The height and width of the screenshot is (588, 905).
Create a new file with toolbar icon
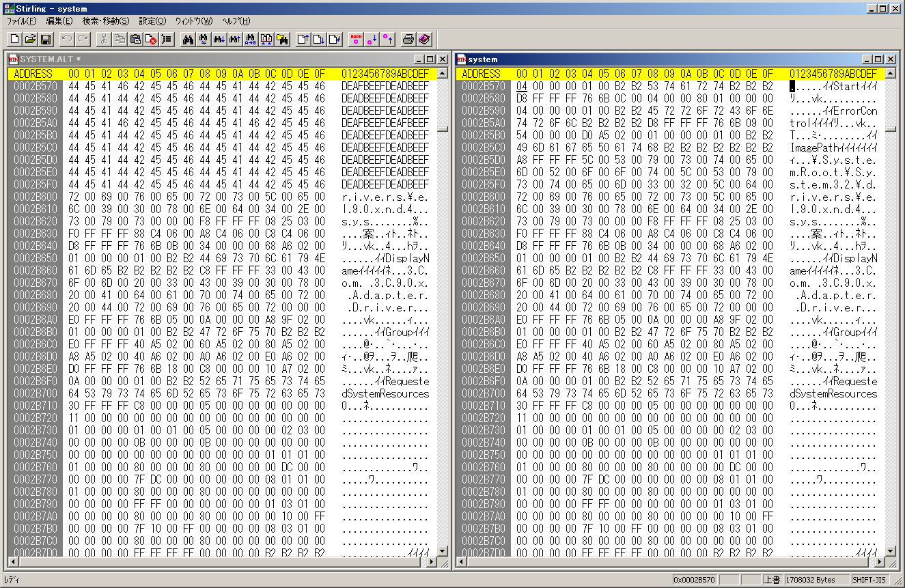click(x=14, y=39)
